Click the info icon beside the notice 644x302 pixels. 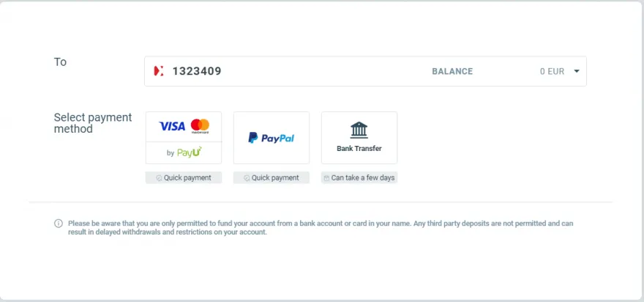click(59, 224)
